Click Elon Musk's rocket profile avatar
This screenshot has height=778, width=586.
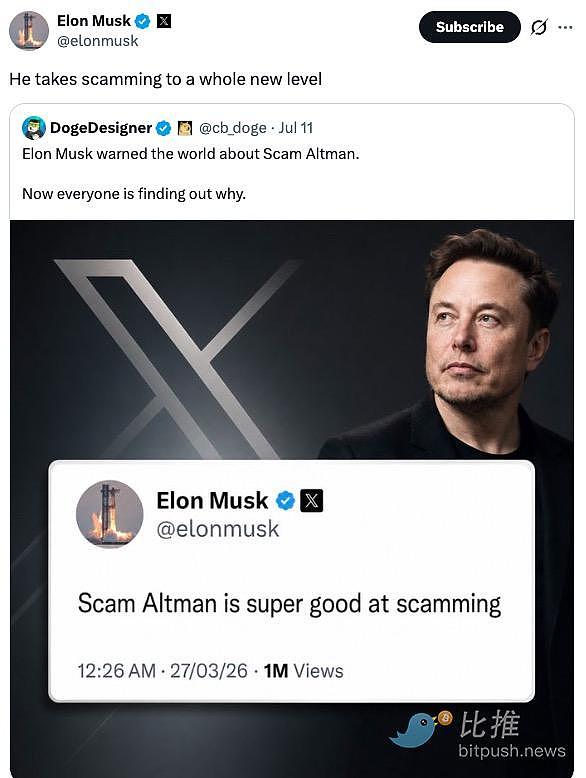point(29,31)
